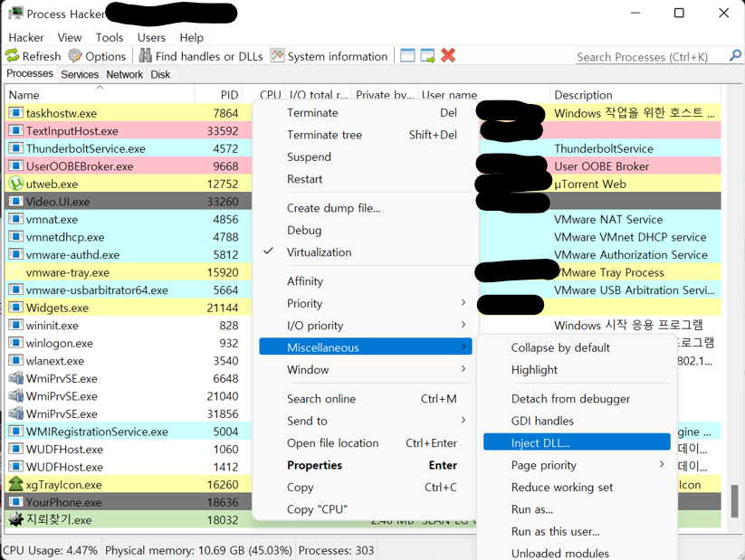Choose Search online menu entry
745x560 pixels.
click(x=366, y=399)
